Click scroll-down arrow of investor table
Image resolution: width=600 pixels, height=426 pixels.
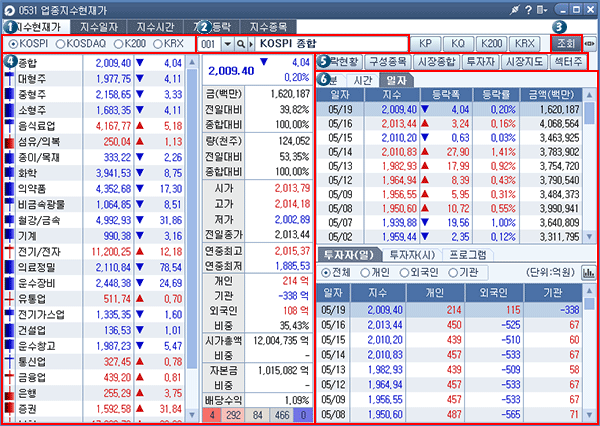point(590,415)
